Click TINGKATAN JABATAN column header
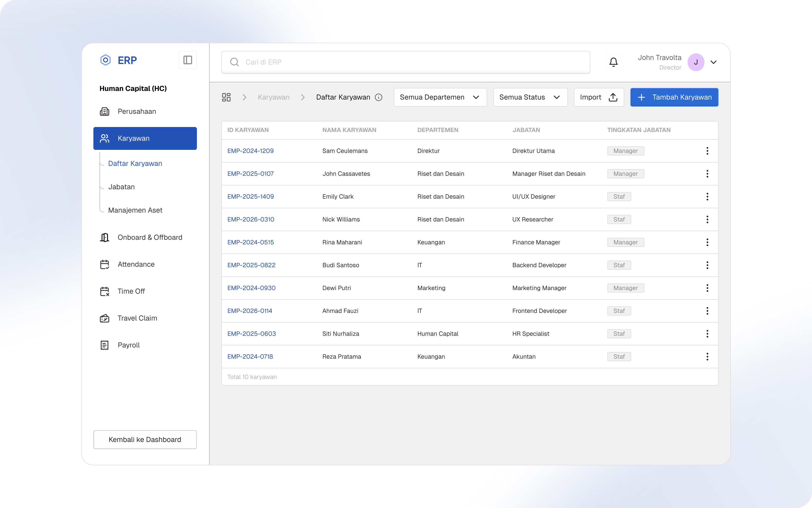This screenshot has height=508, width=812. (x=639, y=130)
